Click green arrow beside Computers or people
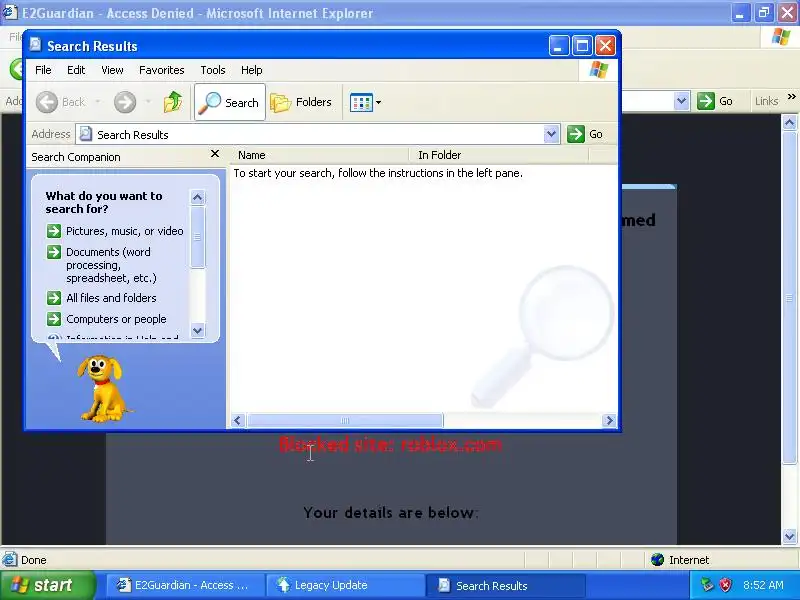 (x=54, y=319)
